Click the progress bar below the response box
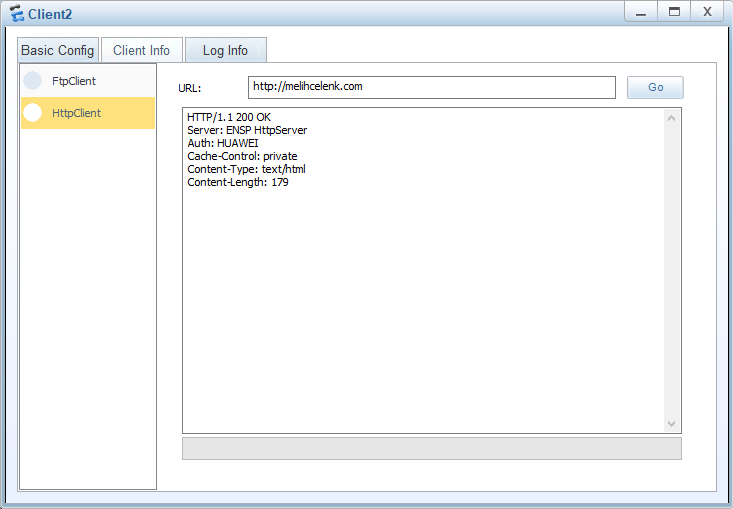This screenshot has height=509, width=733. (431, 448)
